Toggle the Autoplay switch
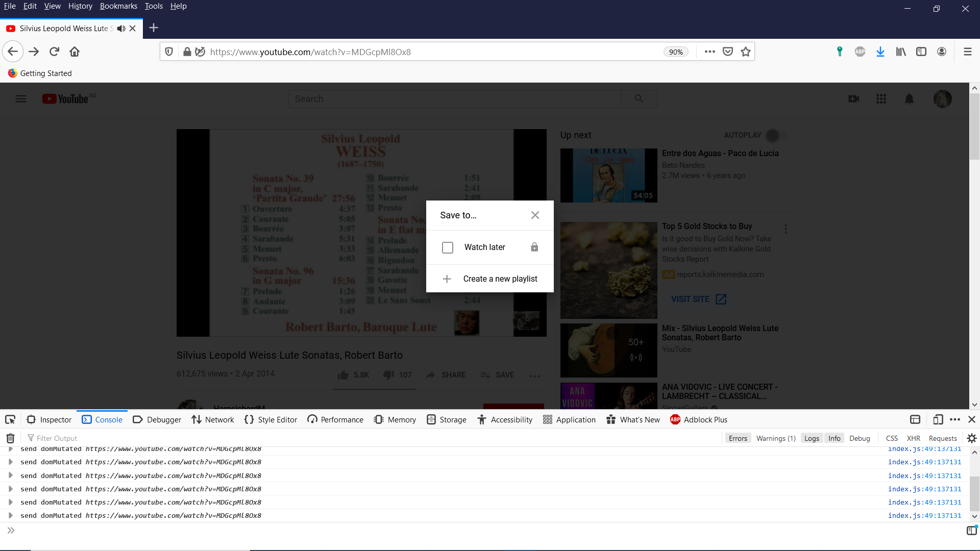The image size is (980, 551). tap(776, 135)
